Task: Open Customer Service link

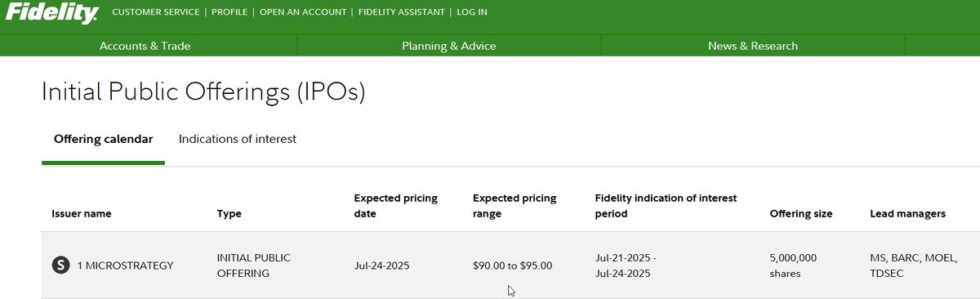Action: [x=155, y=12]
